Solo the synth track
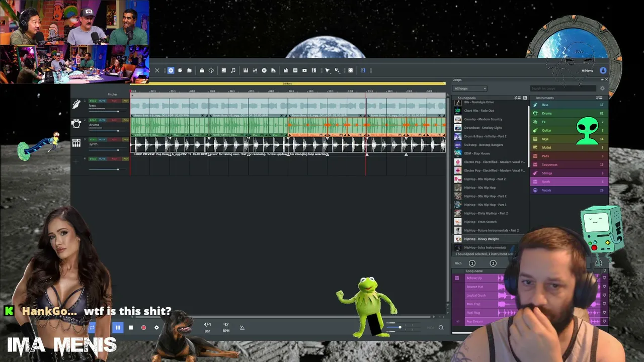Image resolution: width=644 pixels, height=362 pixels. click(x=93, y=139)
